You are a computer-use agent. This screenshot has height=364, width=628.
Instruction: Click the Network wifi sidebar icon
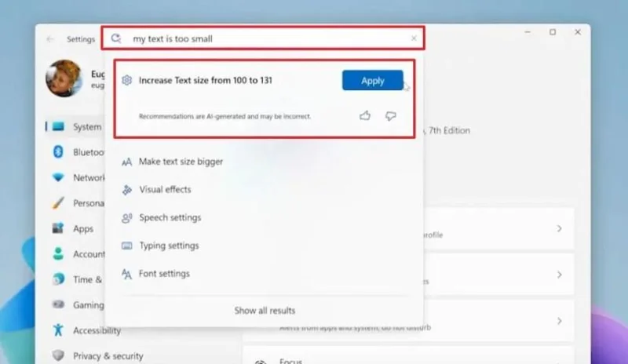[58, 177]
